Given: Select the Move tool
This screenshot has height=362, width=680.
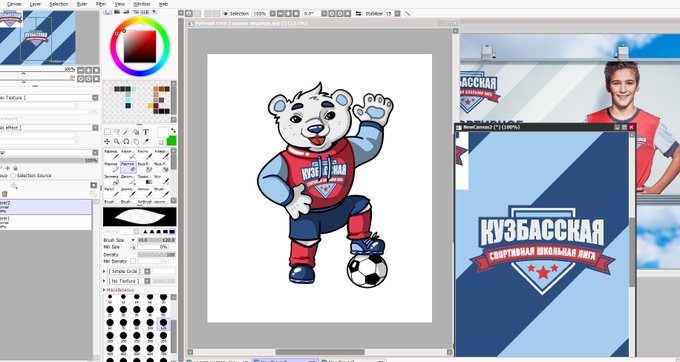Looking at the screenshot, I should [x=107, y=141].
